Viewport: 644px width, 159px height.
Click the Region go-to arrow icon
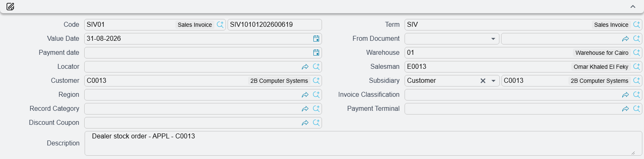tap(305, 95)
